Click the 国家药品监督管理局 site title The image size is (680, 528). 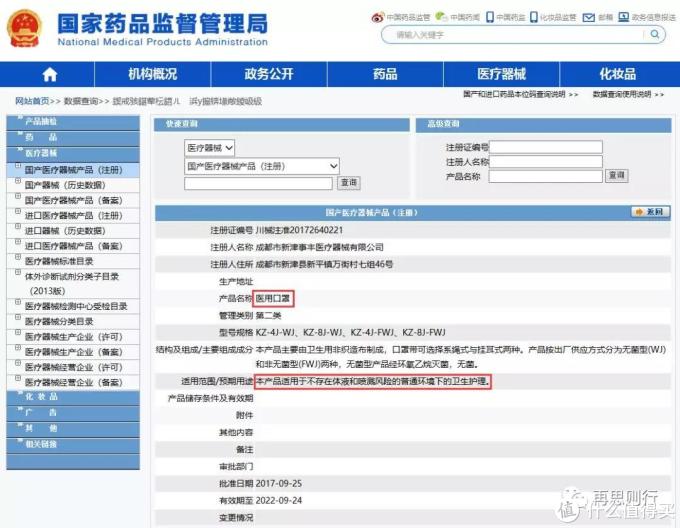coord(163,23)
